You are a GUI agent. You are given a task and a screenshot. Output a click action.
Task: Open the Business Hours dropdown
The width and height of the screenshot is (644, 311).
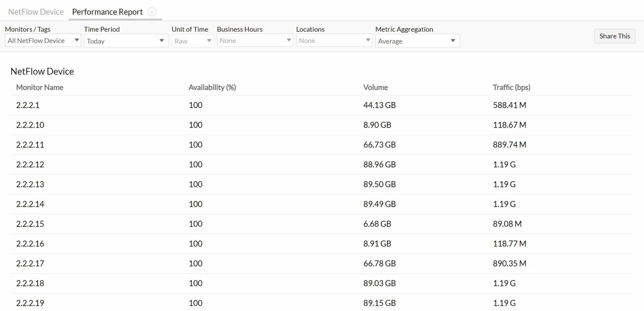click(x=255, y=40)
